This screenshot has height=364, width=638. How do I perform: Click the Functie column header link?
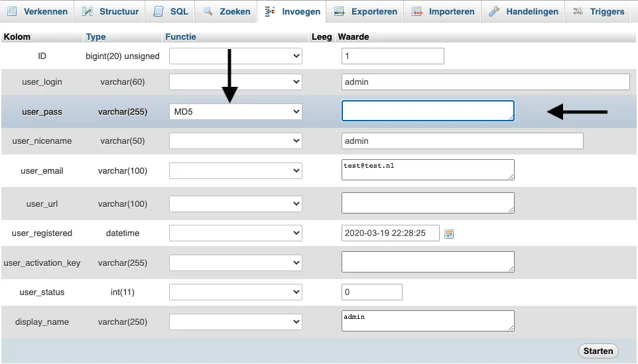(x=180, y=37)
